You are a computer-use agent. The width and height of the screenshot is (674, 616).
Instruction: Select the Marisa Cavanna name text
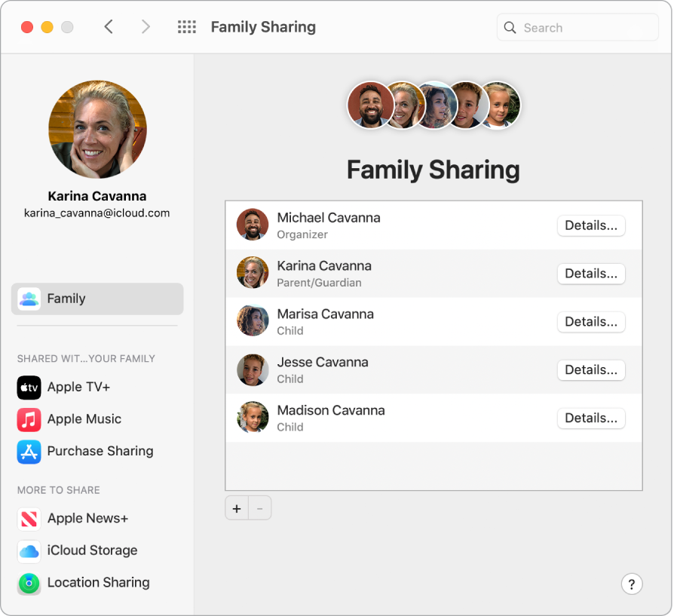[x=326, y=314]
